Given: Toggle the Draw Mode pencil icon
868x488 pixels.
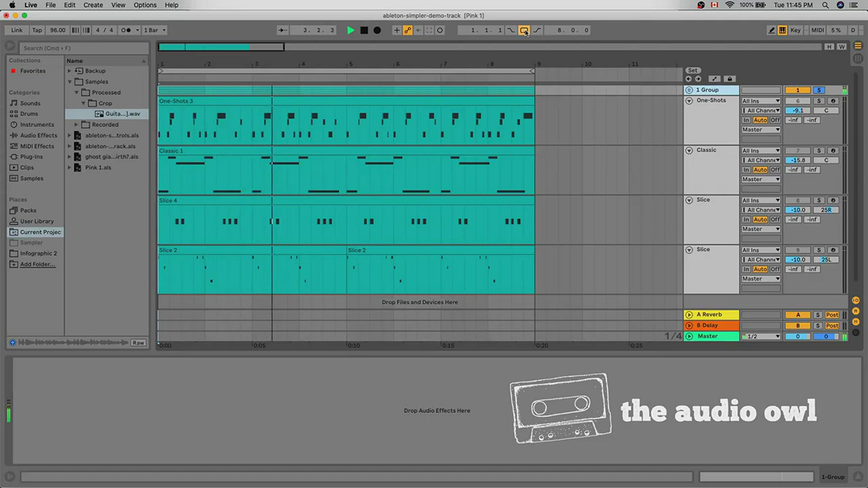Looking at the screenshot, I should [771, 30].
